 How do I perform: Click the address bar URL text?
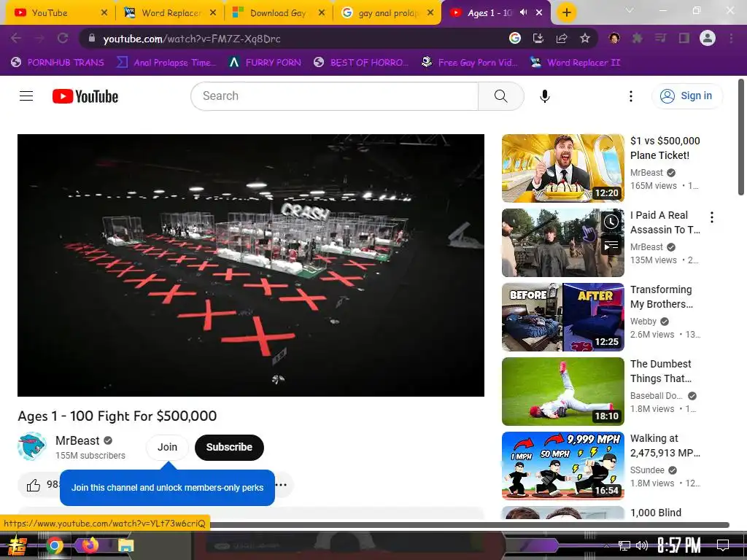click(x=192, y=39)
